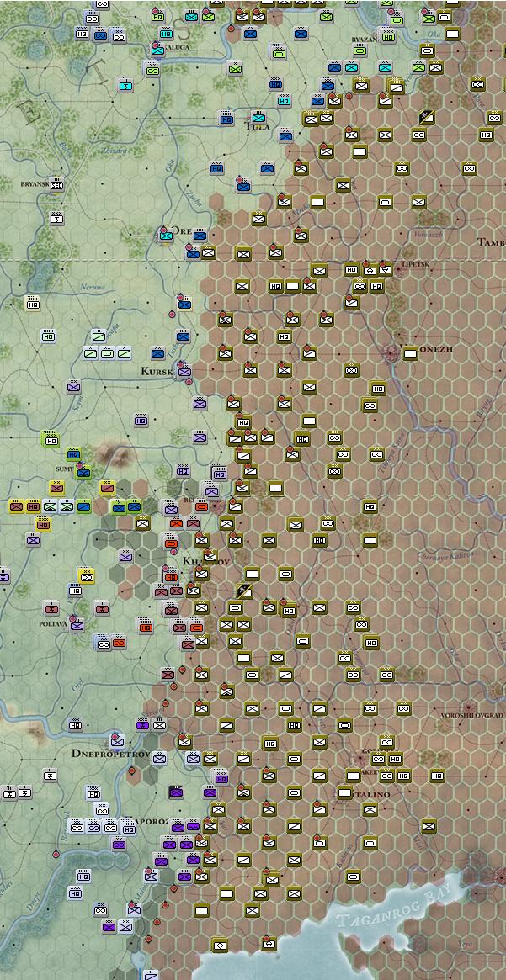Viewport: 506px width, 980px height.
Task: Select the cyan infantry counter on Tula
Action: [258, 117]
